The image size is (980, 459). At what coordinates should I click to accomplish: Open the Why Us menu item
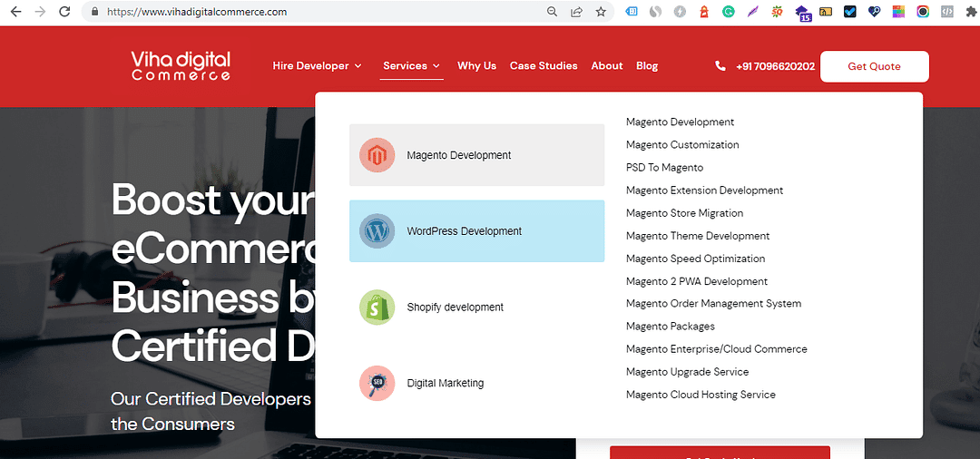pos(476,66)
